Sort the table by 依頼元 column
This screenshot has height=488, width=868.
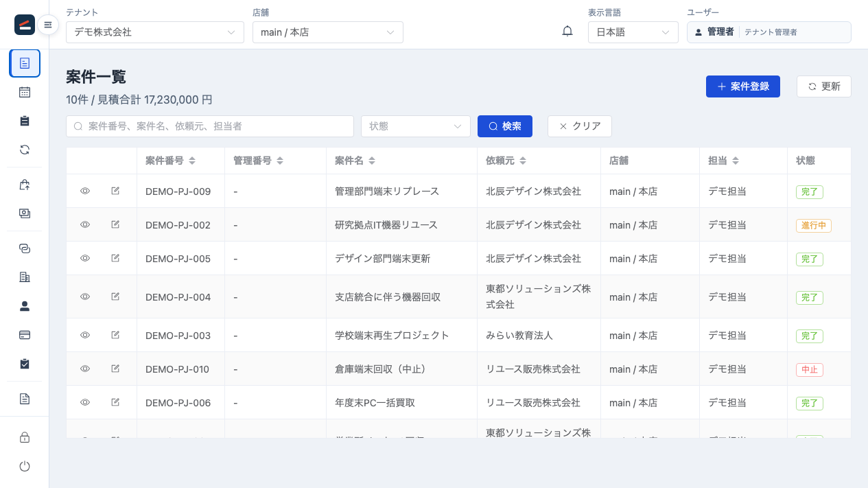tap(523, 161)
